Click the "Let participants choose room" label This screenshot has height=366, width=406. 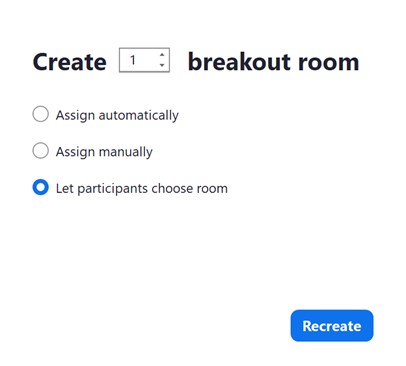(142, 189)
